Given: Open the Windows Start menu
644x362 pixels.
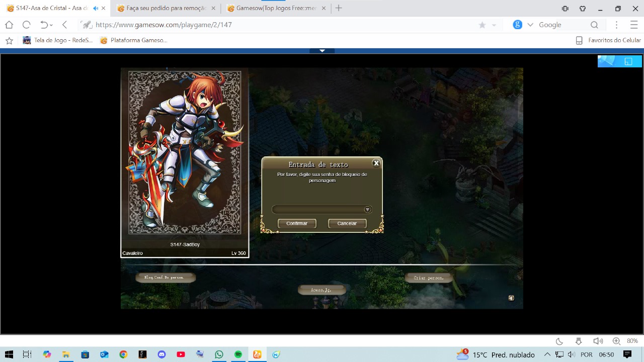Looking at the screenshot, I should click(x=9, y=354).
